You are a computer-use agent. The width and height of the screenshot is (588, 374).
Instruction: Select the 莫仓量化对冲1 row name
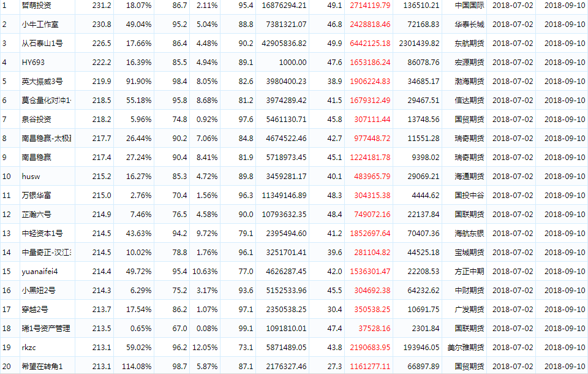pyautogui.click(x=47, y=101)
